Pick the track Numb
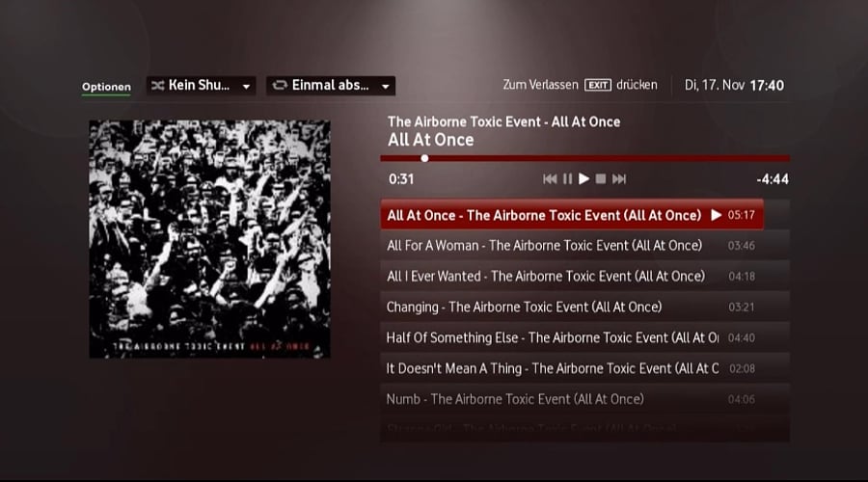This screenshot has height=482, width=868. point(584,399)
